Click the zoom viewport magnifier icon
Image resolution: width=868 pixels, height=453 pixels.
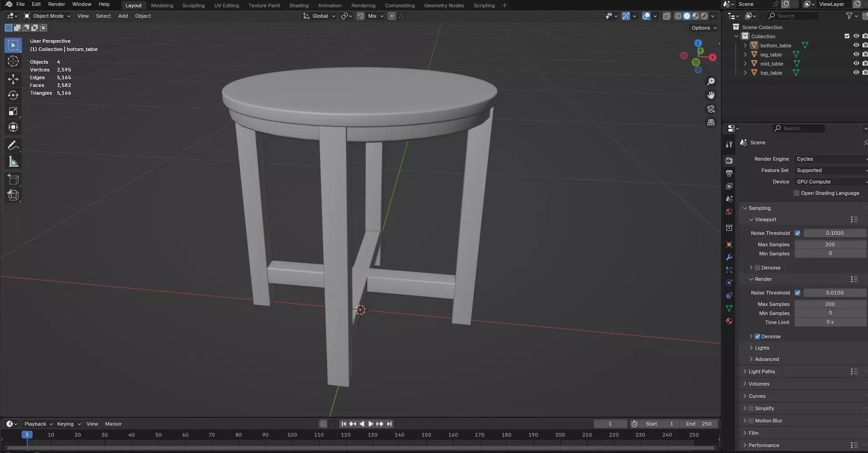pos(711,81)
